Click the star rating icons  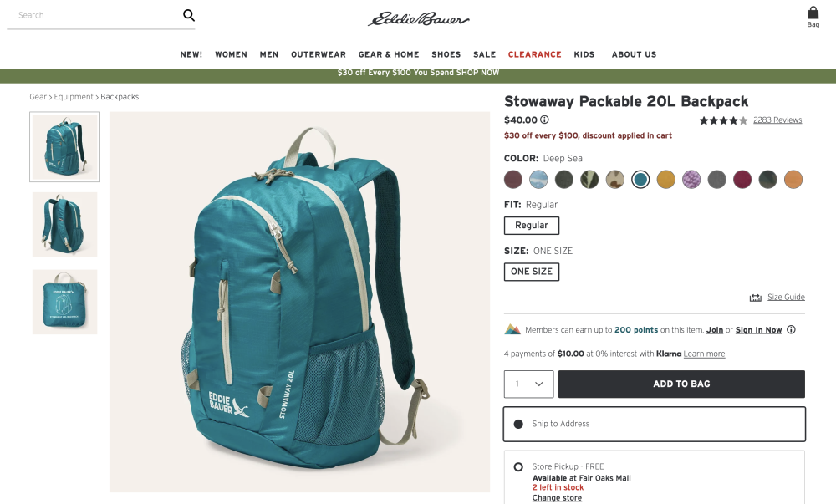click(x=723, y=120)
